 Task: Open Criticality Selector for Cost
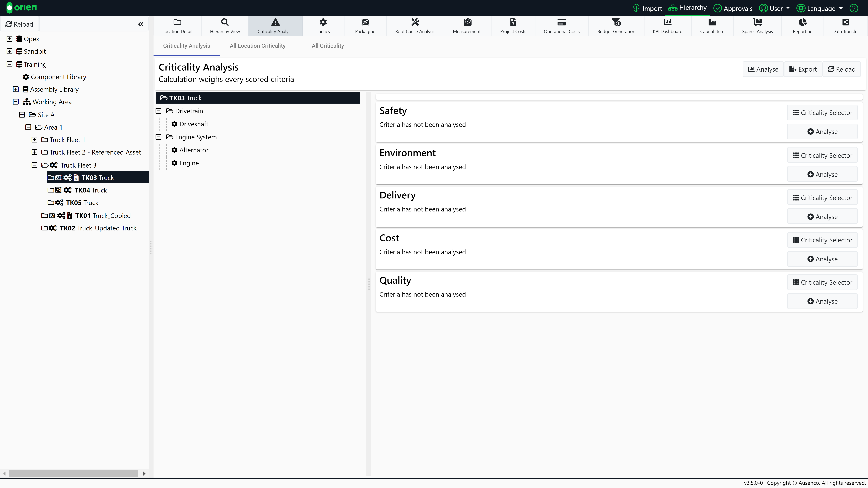click(822, 240)
